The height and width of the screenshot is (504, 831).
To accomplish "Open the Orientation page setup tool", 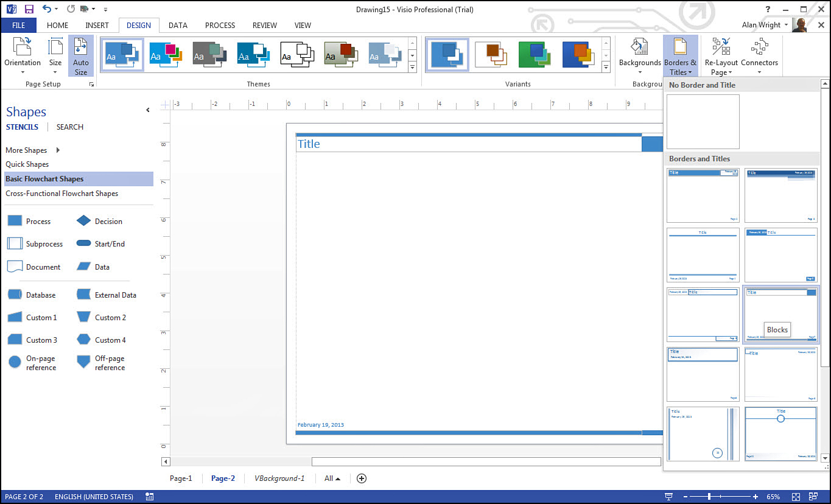I will coord(23,55).
